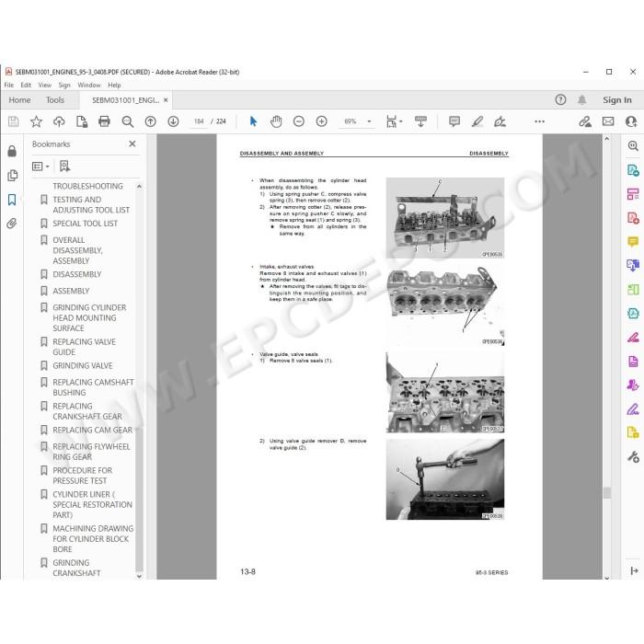
Task: Add a sticky note comment
Action: pyautogui.click(x=454, y=121)
